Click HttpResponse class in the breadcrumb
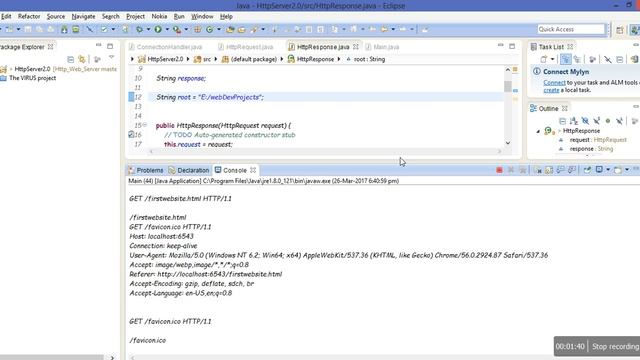Screen dimensions: 640x360 311,59
